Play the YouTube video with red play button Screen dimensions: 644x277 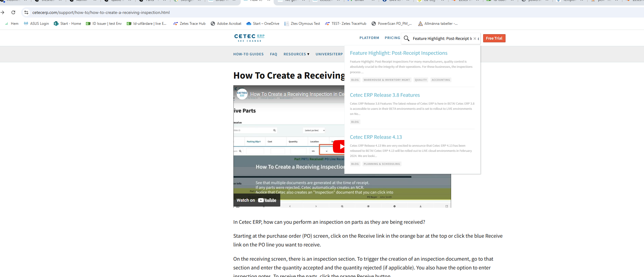339,146
